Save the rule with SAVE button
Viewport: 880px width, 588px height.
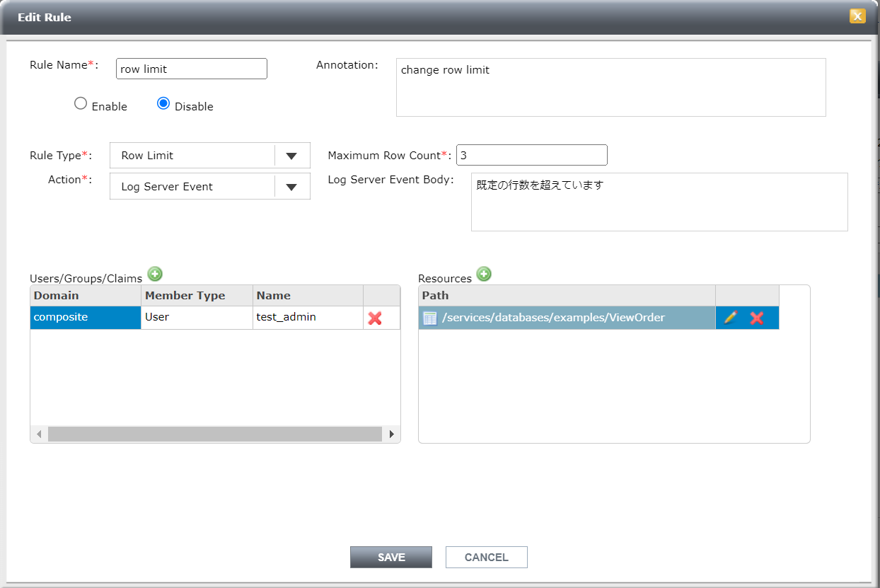coord(391,557)
